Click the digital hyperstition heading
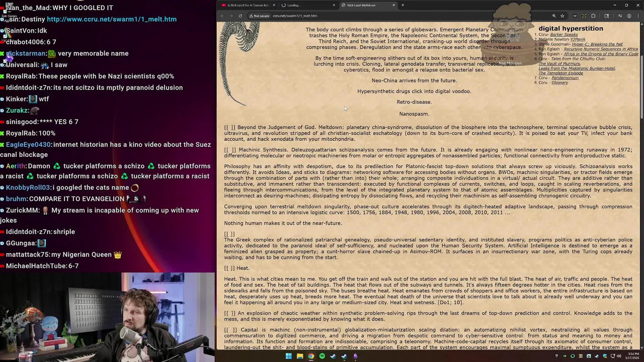This screenshot has width=644, height=362. point(571,29)
